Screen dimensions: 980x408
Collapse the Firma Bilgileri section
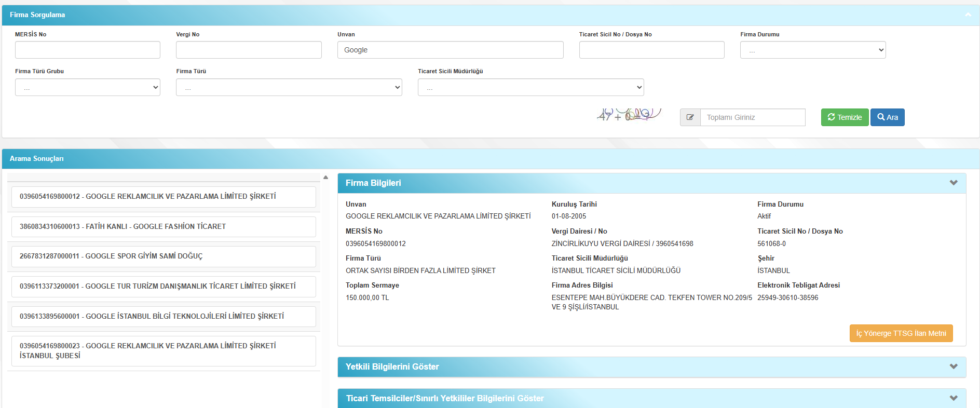point(954,183)
